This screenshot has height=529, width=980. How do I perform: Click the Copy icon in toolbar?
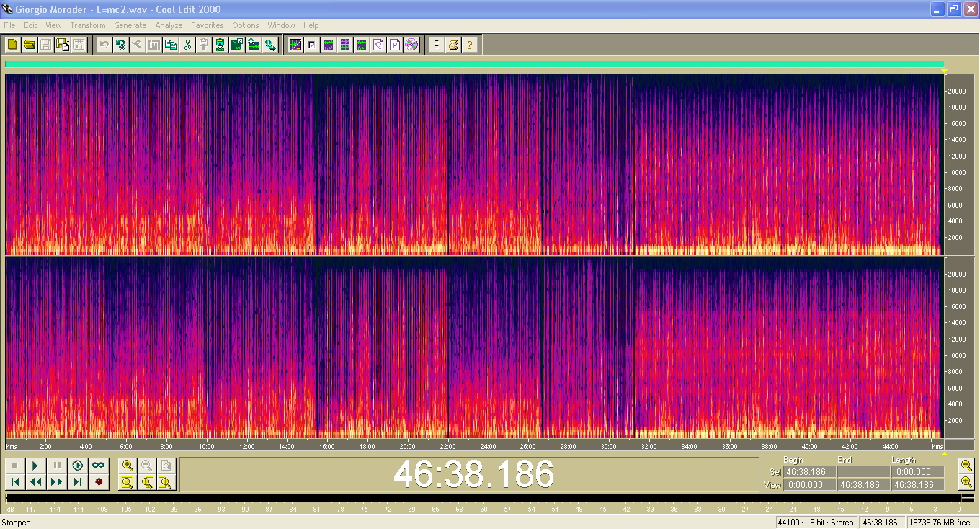(x=171, y=45)
